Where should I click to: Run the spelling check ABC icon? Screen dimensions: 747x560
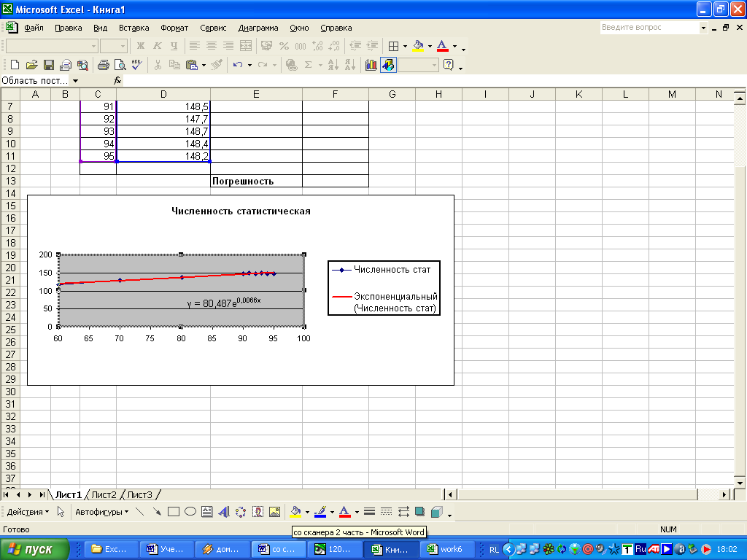tap(136, 65)
